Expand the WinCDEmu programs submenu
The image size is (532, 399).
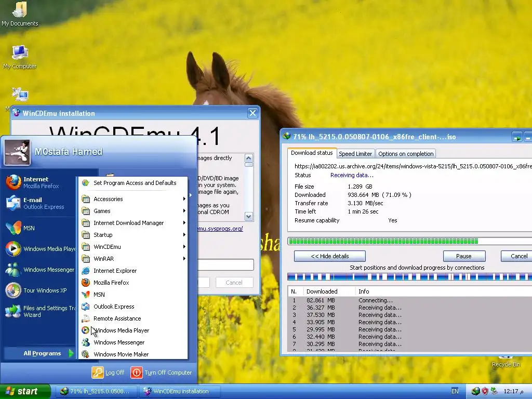pyautogui.click(x=133, y=247)
